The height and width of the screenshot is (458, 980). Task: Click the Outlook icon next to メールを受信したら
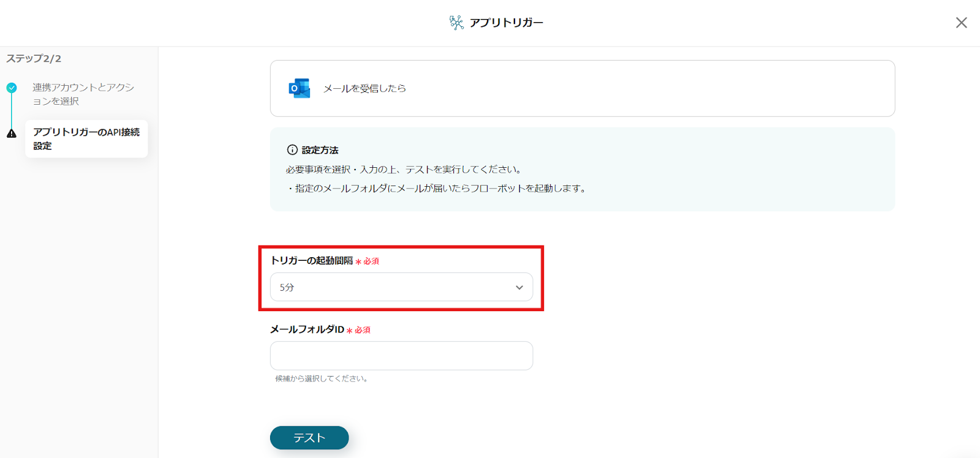300,88
